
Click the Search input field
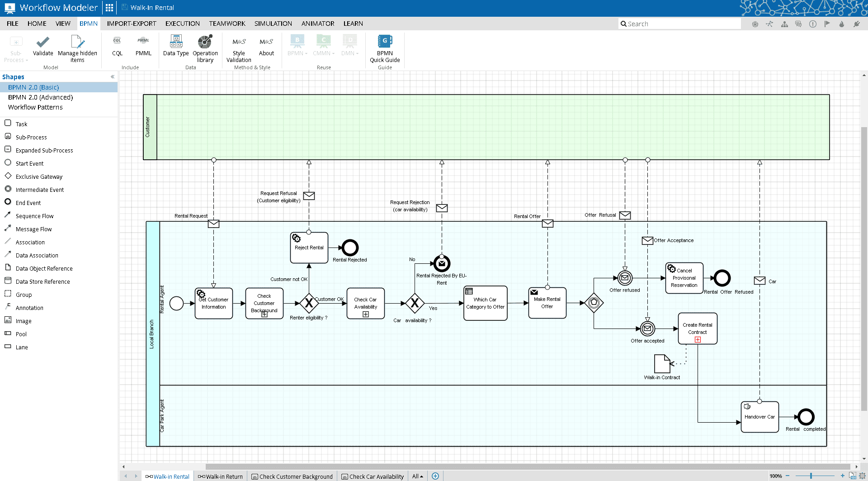[679, 24]
